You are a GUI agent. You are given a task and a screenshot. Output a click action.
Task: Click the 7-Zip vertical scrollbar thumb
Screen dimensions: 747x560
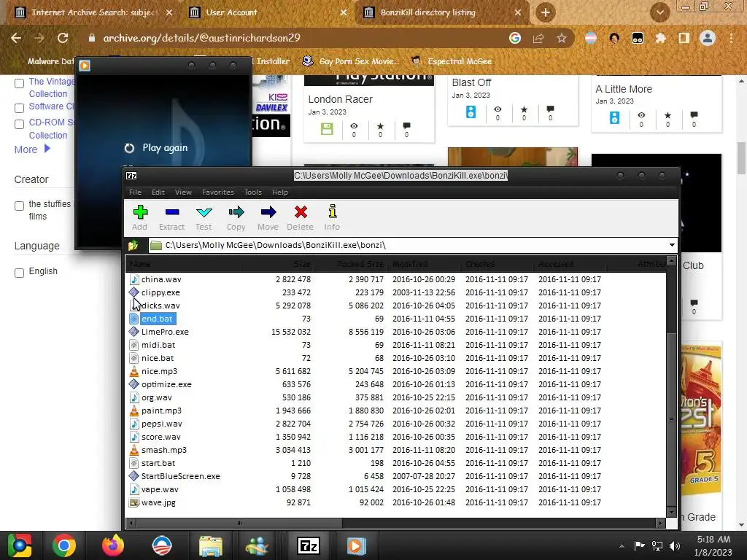coord(671,419)
